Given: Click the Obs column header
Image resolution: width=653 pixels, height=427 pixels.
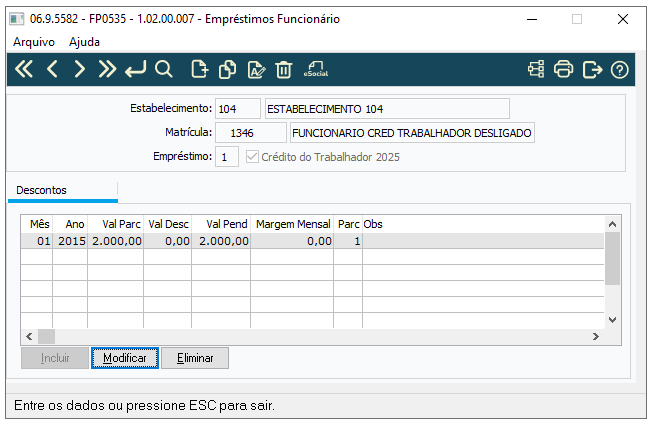Looking at the screenshot, I should point(483,224).
